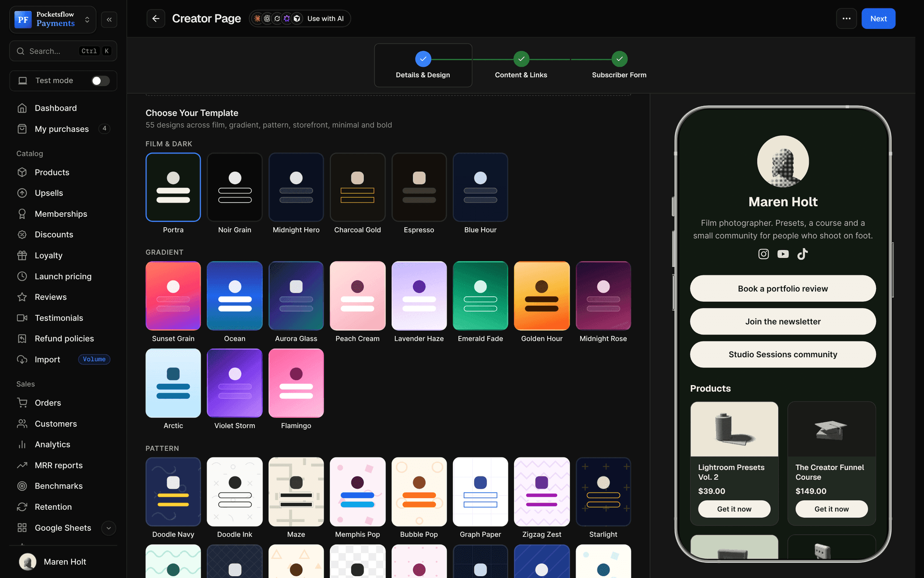The width and height of the screenshot is (924, 578).
Task: Open the three-dots more options menu
Action: [846, 19]
